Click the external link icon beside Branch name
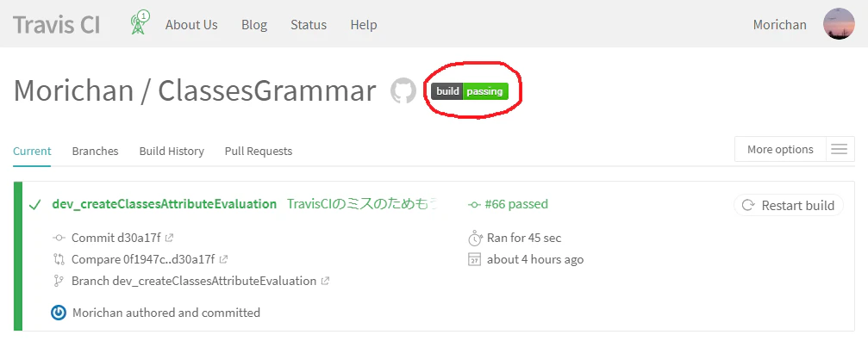The height and width of the screenshot is (341, 868). [x=325, y=281]
